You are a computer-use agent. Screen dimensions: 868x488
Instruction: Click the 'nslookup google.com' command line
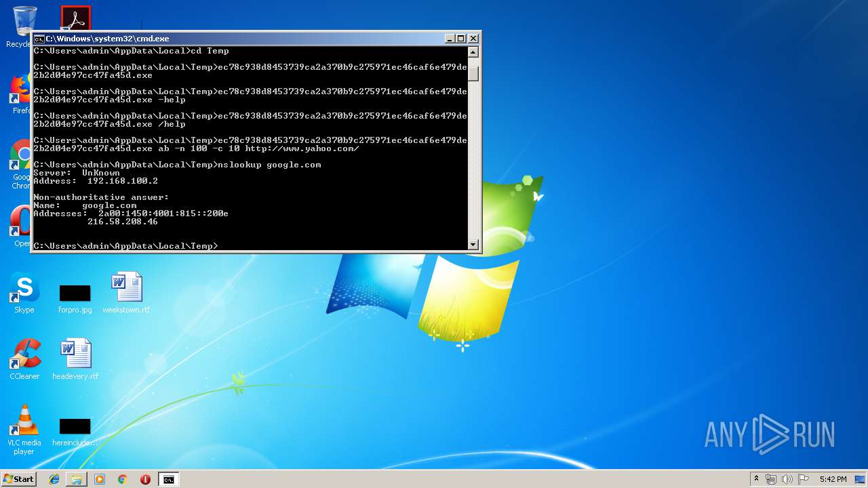pyautogui.click(x=177, y=165)
